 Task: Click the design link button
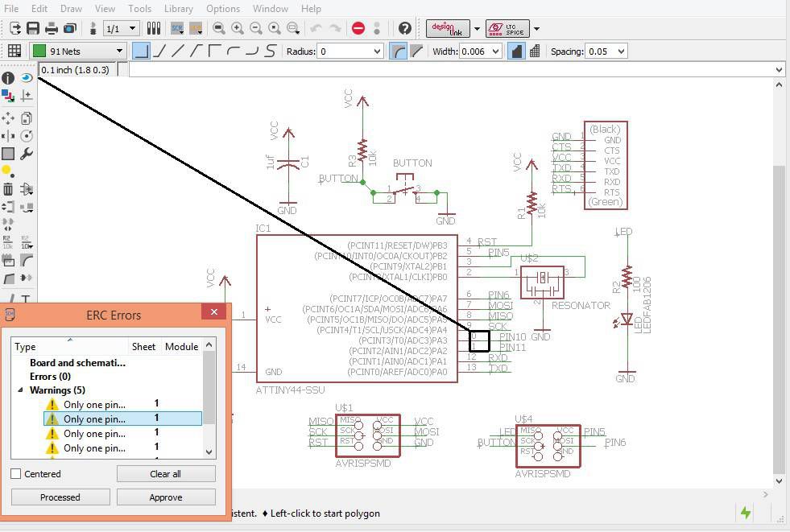(448, 29)
